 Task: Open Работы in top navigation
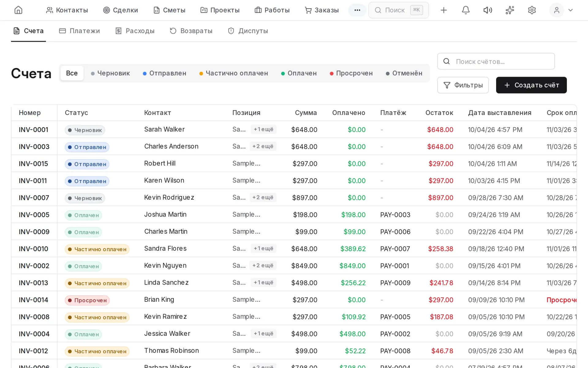point(272,10)
